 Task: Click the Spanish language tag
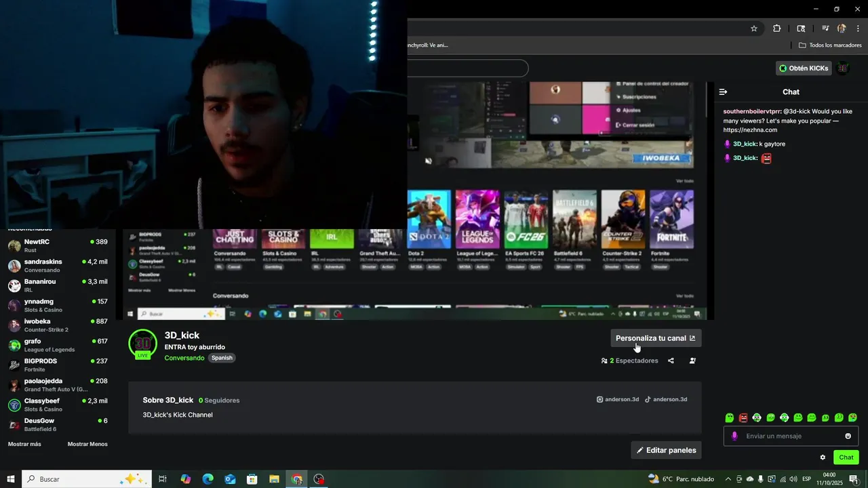point(222,358)
